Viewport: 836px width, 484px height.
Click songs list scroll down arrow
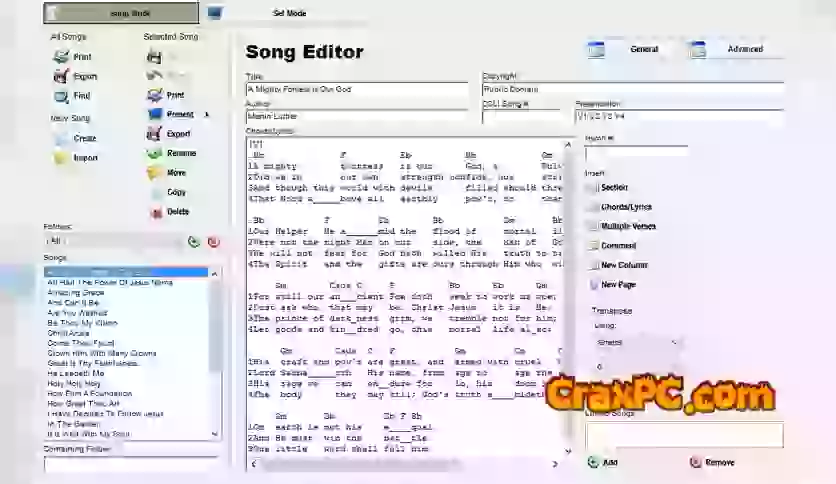pyautogui.click(x=214, y=434)
